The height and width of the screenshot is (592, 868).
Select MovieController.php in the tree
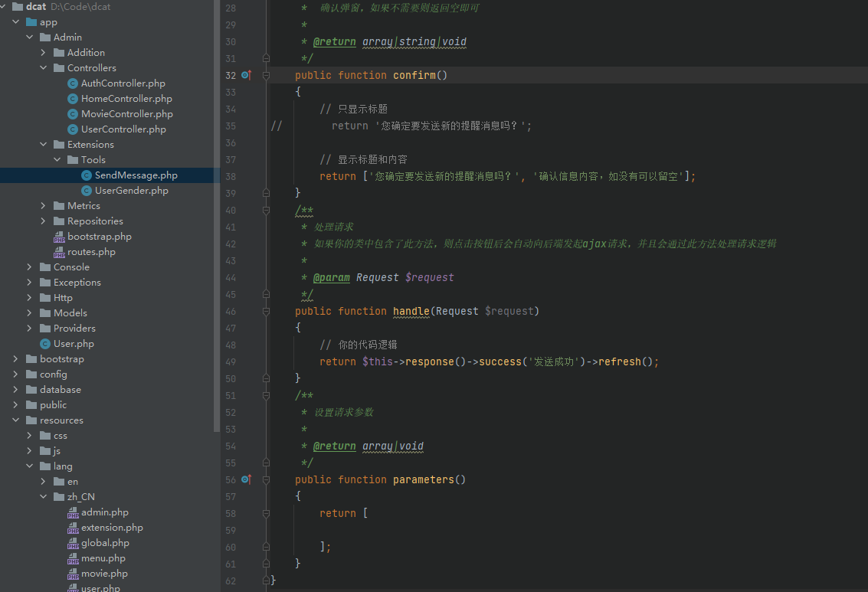(126, 114)
